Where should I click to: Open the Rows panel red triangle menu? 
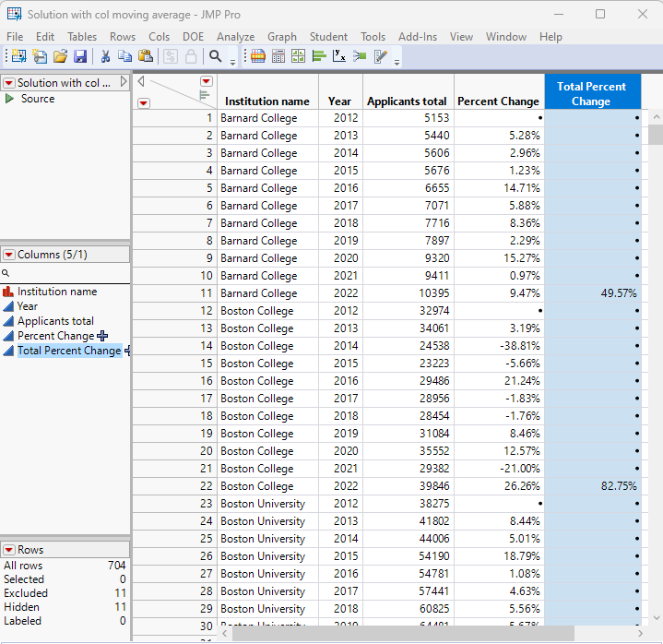pos(9,550)
